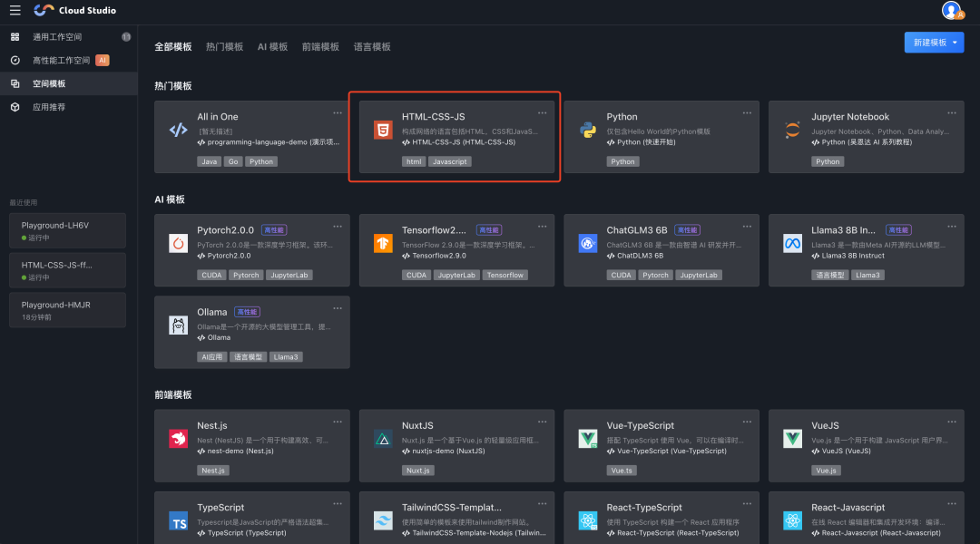This screenshot has width=980, height=544.
Task: Open the more options menu on Pytorch2.0.0
Action: [x=338, y=226]
